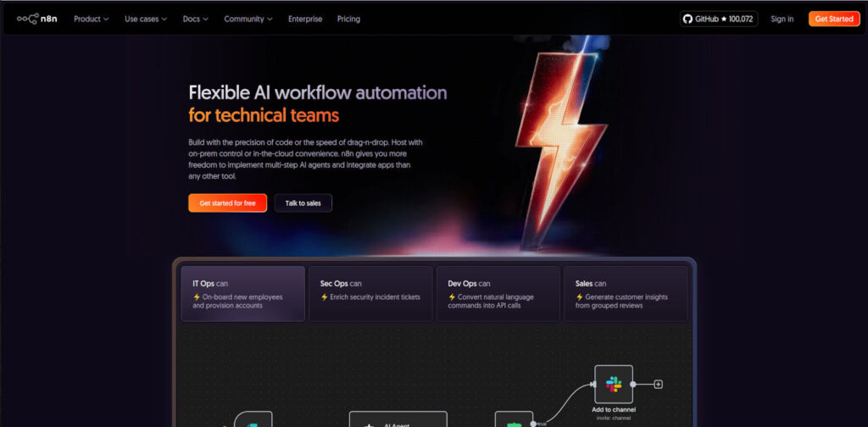868x427 pixels.
Task: Switch to the Sec Ops tab
Action: click(370, 294)
